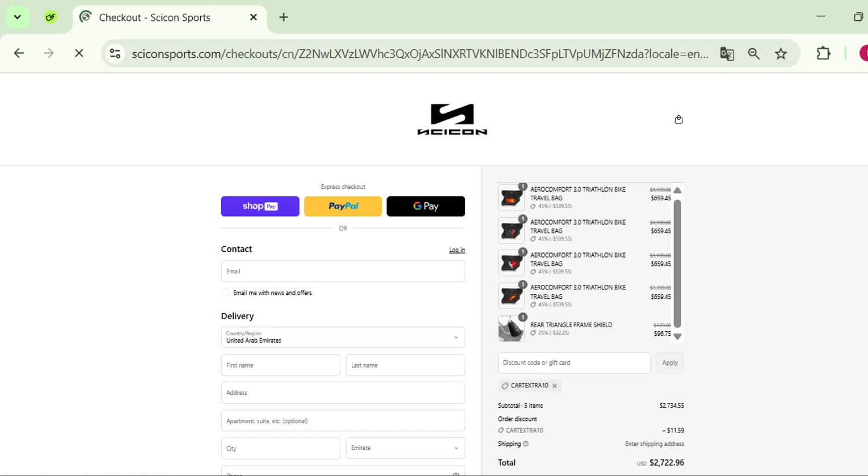The image size is (868, 476).
Task: Click the zoom magnifier icon in address bar
Action: [753, 54]
